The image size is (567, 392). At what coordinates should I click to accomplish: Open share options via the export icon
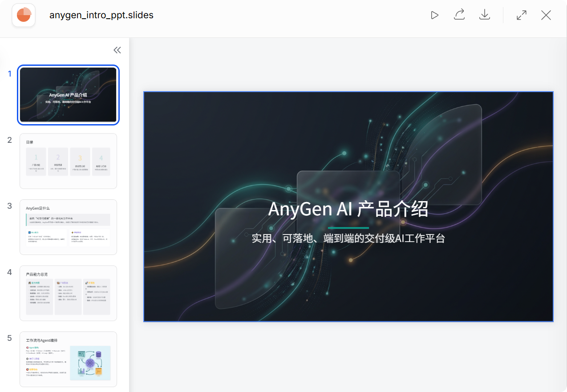(x=459, y=15)
